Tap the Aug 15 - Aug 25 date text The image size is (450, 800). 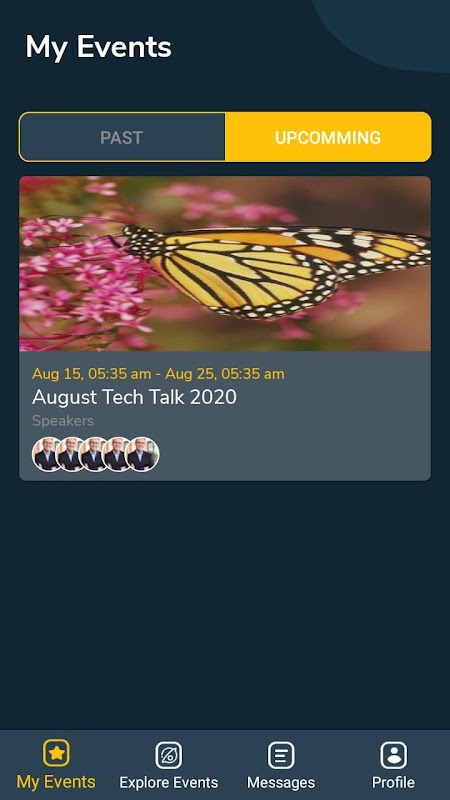158,374
